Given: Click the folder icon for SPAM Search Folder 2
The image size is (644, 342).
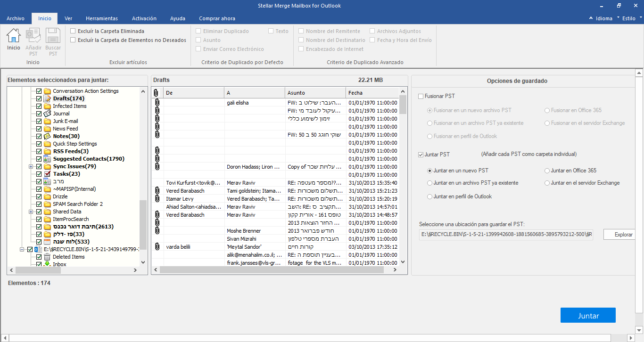Looking at the screenshot, I should [x=48, y=204].
